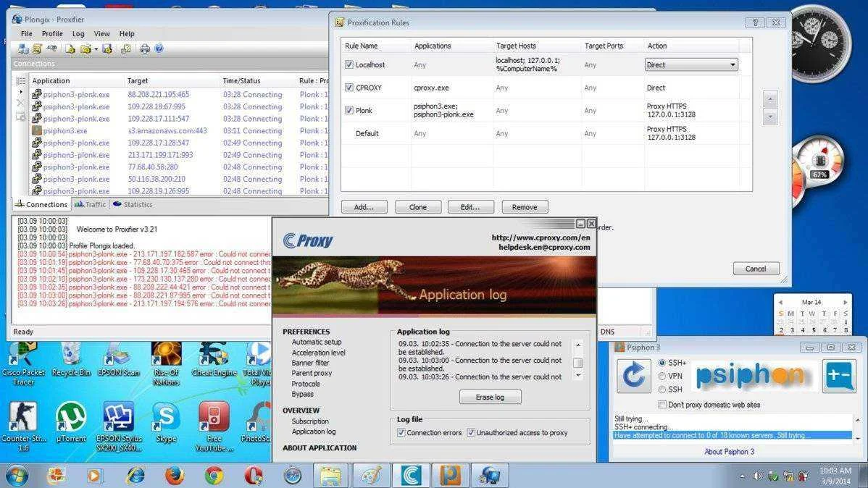Open Proxification Rules toolbar icon in Proxifier
Image resolution: width=868 pixels, height=488 pixels.
tap(37, 49)
